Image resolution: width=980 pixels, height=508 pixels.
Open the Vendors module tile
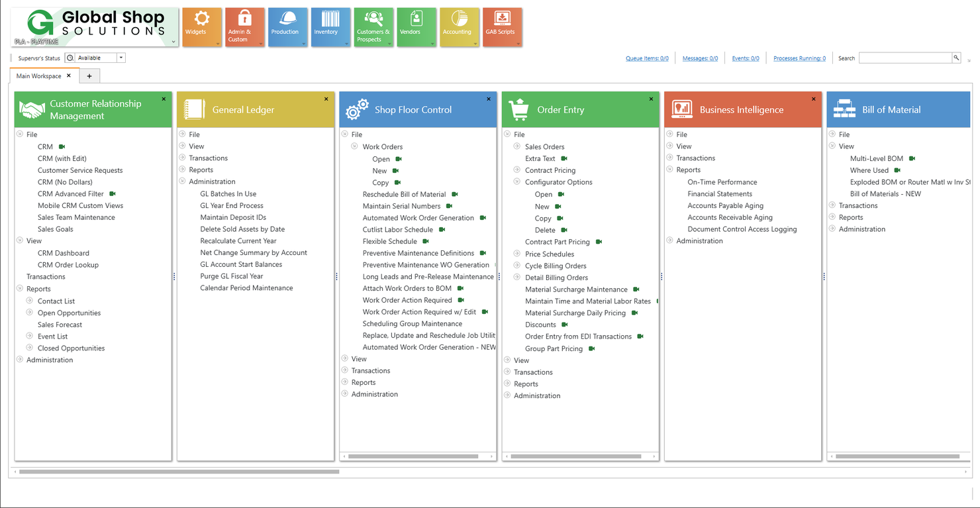coord(416,27)
